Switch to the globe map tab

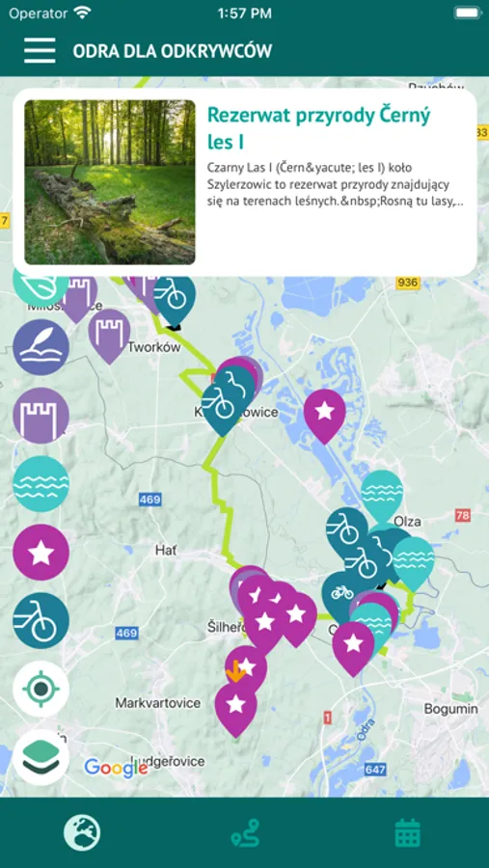tap(82, 833)
